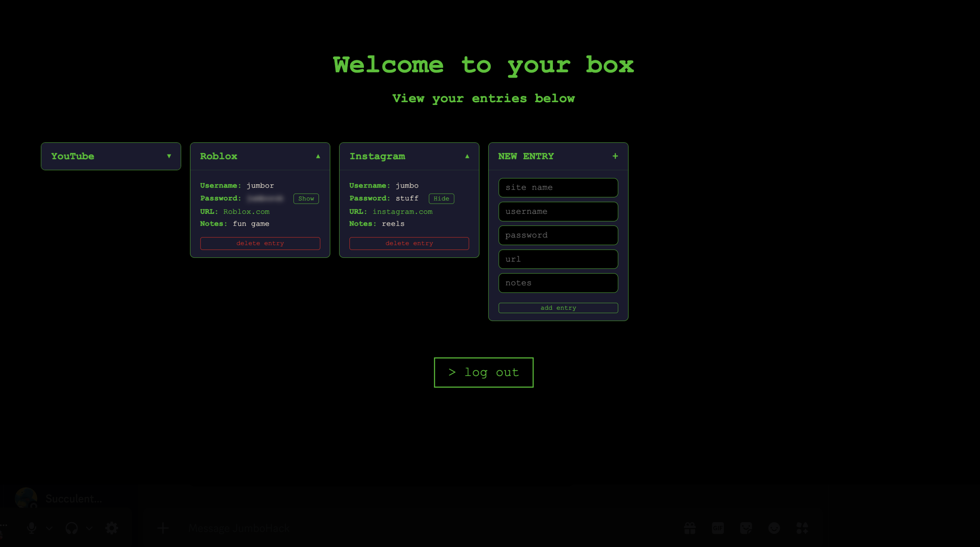Open the user settings gear
This screenshot has height=547, width=980.
click(x=111, y=528)
